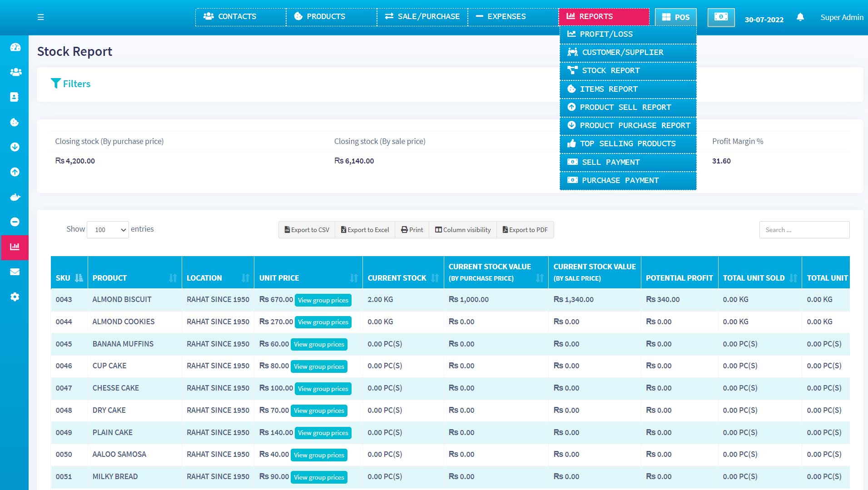Open the entries count dropdown
868x490 pixels.
point(108,230)
